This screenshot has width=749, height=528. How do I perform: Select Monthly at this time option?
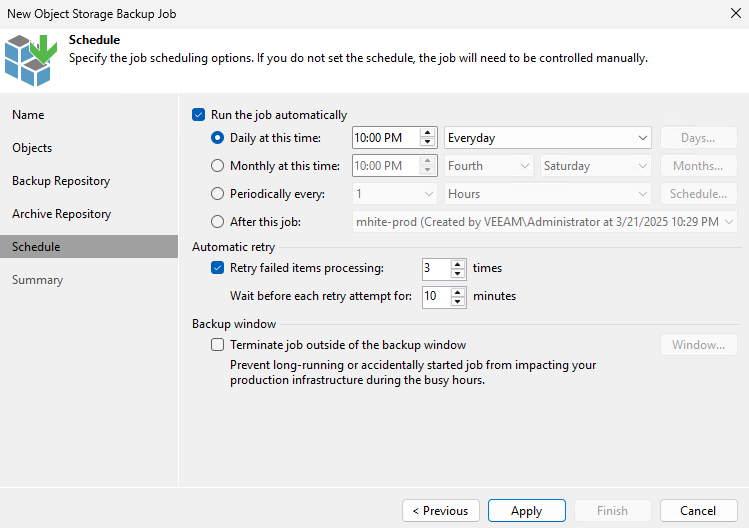coord(217,166)
